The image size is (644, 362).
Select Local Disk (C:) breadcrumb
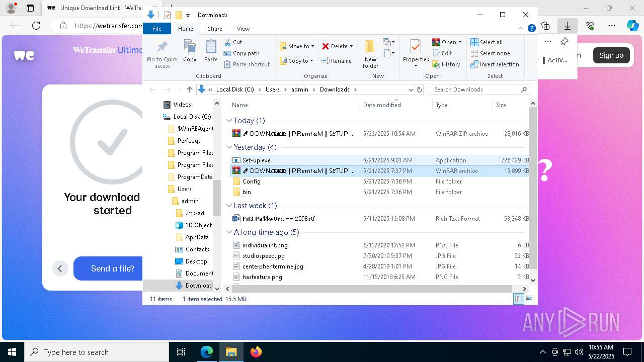(235, 89)
